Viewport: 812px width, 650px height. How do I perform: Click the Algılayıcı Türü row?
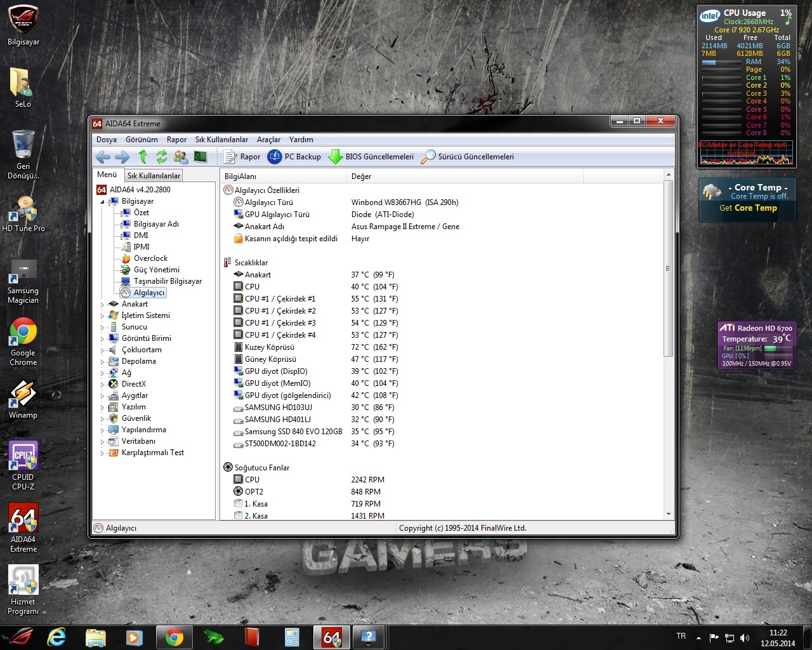442,202
